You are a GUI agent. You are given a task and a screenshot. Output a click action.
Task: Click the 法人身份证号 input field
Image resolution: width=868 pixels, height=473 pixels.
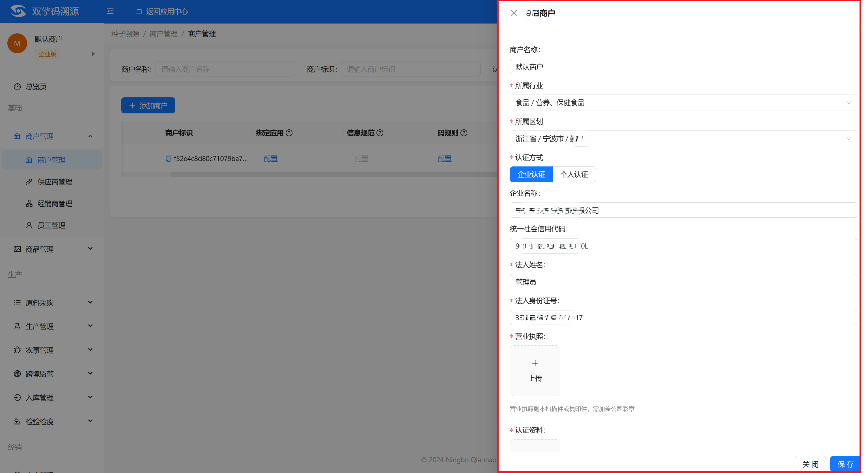pyautogui.click(x=683, y=317)
